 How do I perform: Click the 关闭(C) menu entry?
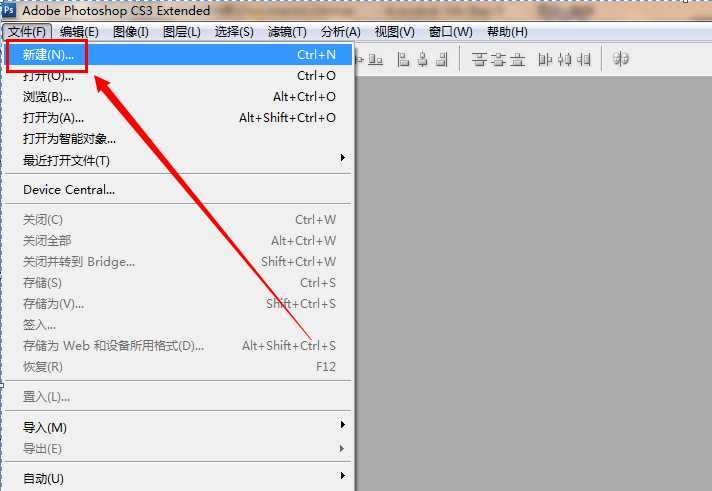(x=179, y=220)
